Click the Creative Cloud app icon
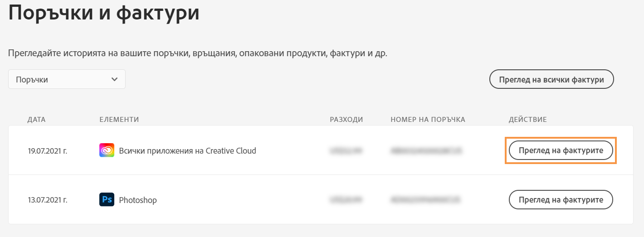Image resolution: width=644 pixels, height=237 pixels. 107,150
